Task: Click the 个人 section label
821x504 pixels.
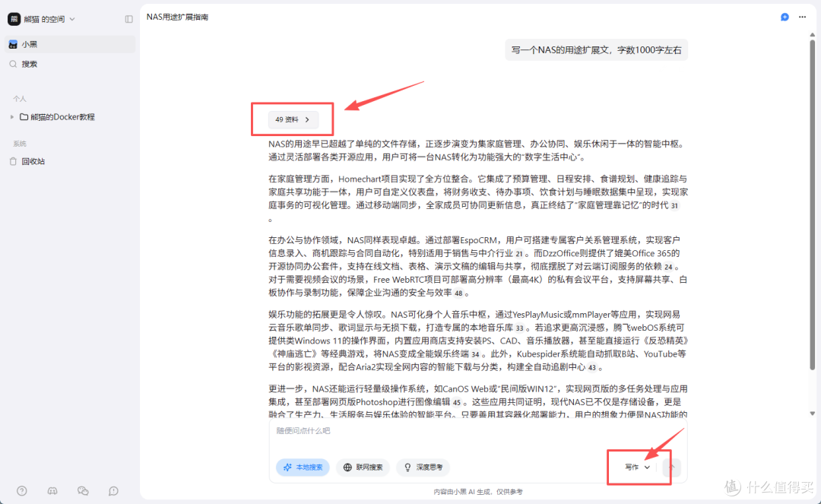Action: [x=19, y=98]
